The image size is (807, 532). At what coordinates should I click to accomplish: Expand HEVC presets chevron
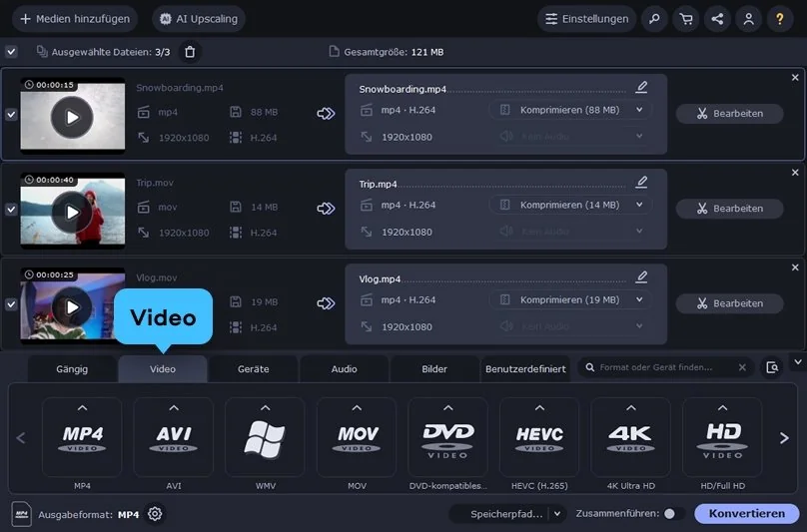click(539, 408)
